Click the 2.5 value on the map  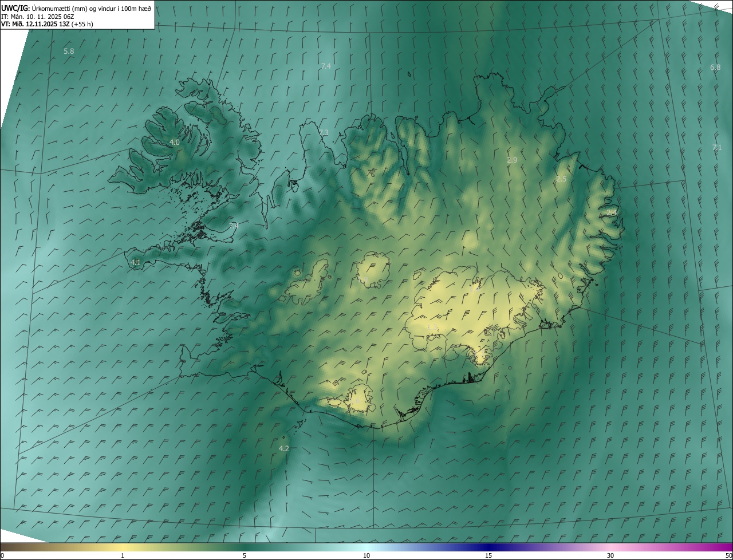tap(561, 179)
